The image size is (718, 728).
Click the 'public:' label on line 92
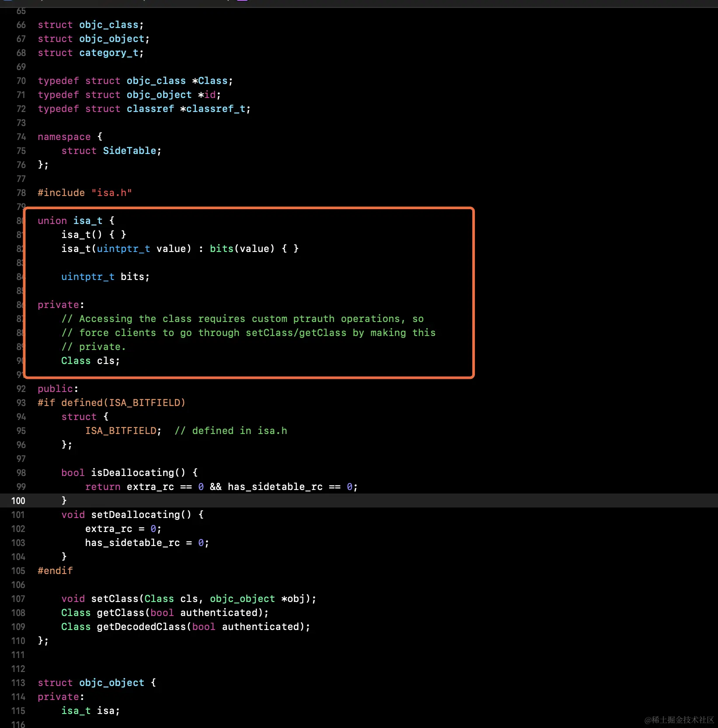coord(58,389)
